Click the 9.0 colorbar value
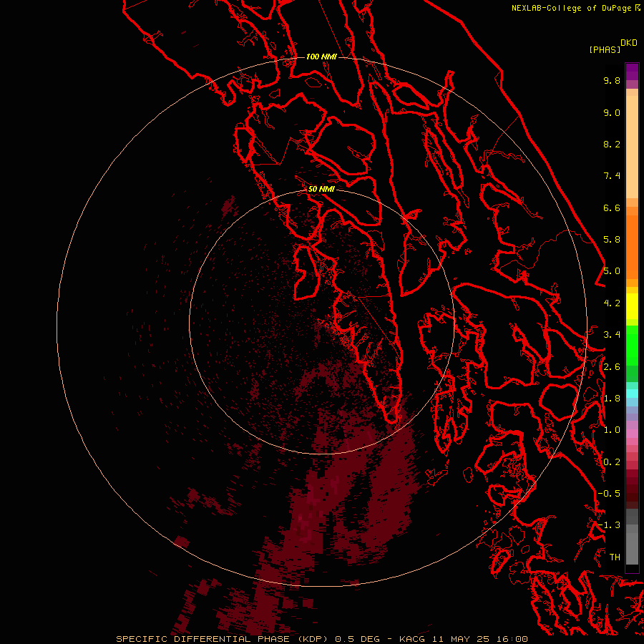Screen dimensions: 644x644 [x=612, y=112]
